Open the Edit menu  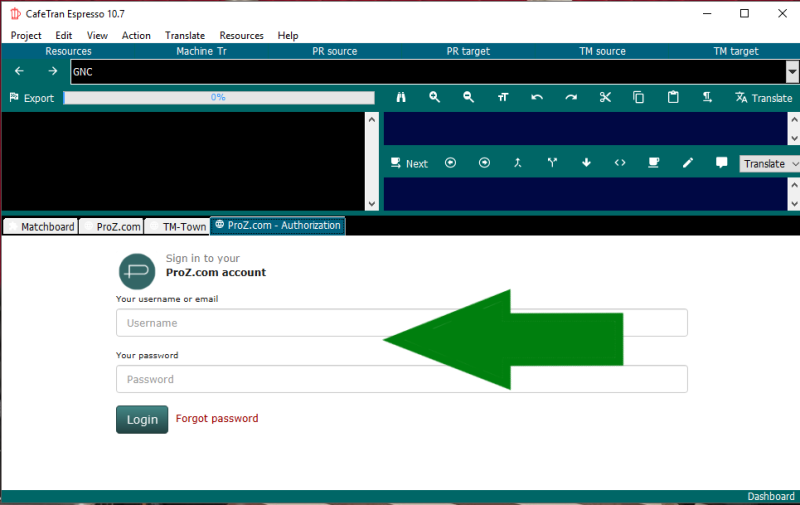point(64,35)
